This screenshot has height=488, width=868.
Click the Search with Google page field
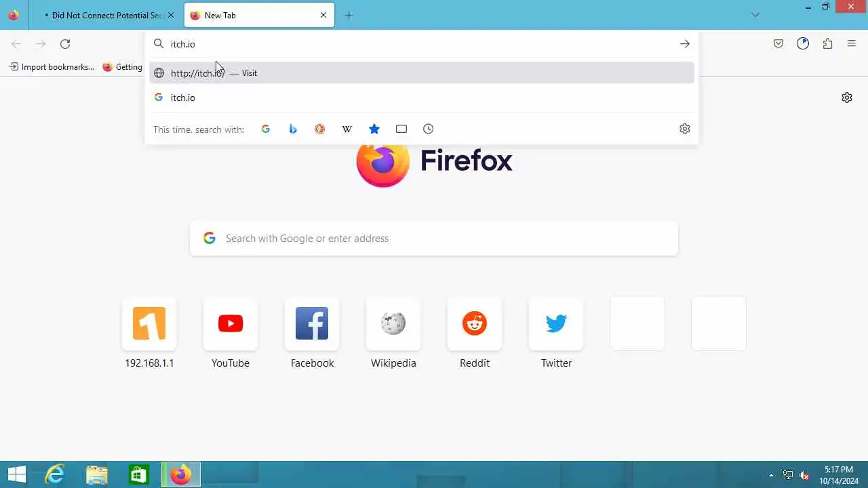[x=434, y=238]
